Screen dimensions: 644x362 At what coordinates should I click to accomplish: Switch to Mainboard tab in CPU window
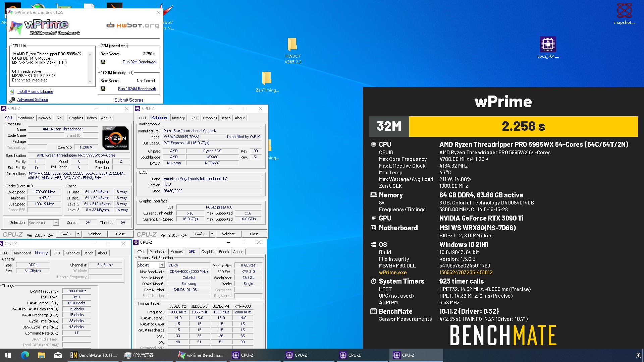coord(26,118)
